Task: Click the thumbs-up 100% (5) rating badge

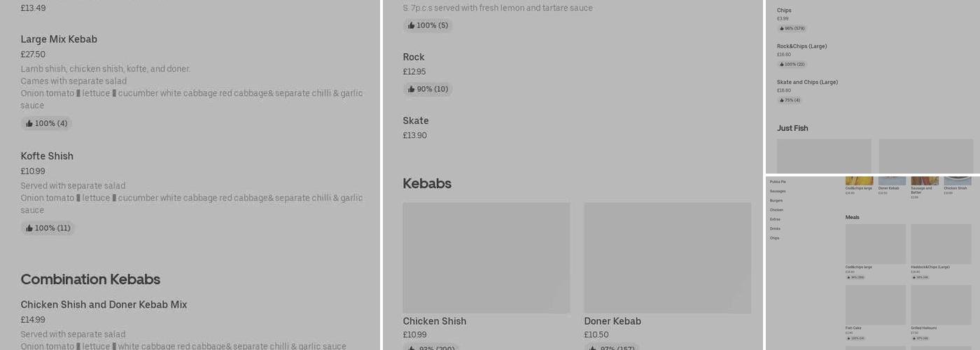Action: [428, 26]
